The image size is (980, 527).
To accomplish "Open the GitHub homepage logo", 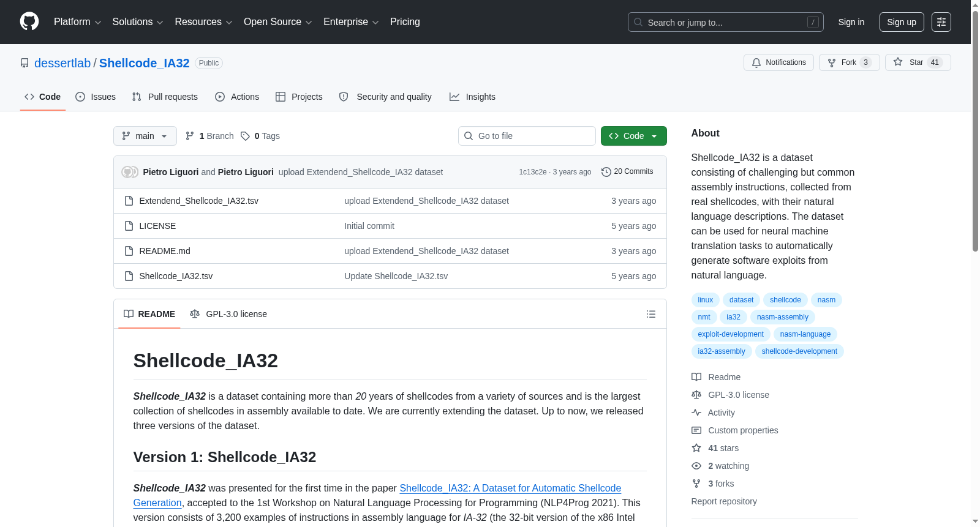I will (x=29, y=22).
